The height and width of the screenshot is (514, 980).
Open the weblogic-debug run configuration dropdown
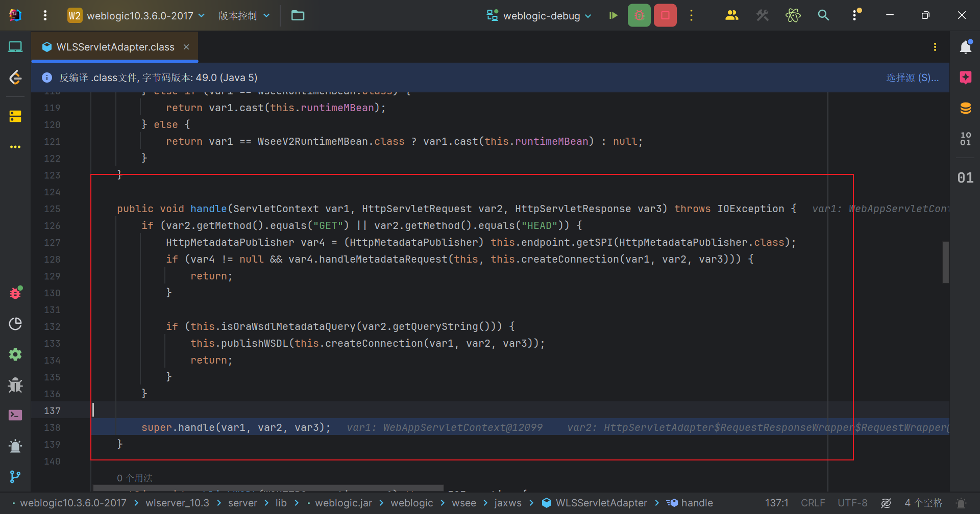[539, 16]
